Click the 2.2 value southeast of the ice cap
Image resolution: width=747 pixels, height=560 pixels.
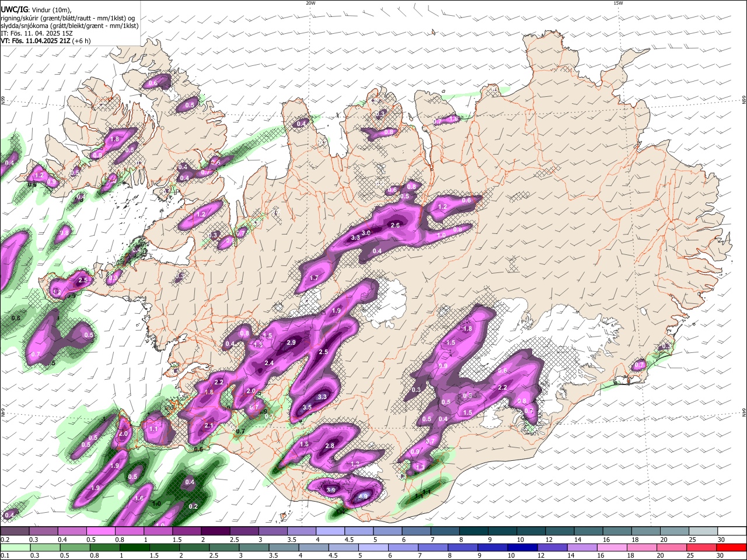click(x=502, y=387)
